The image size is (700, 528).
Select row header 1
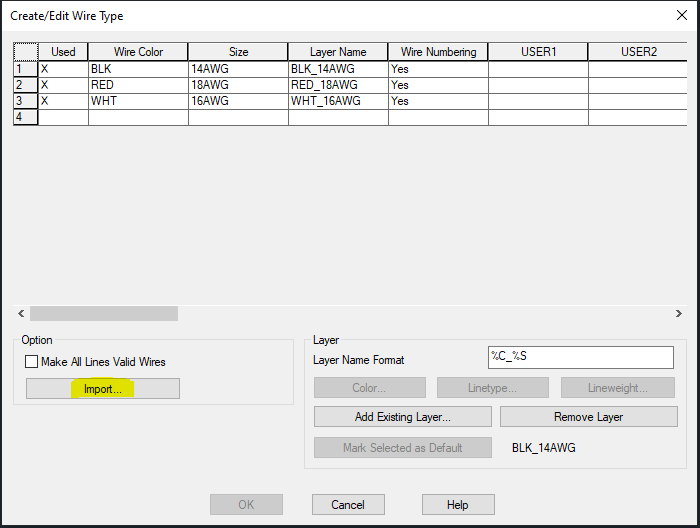pyautogui.click(x=25, y=69)
